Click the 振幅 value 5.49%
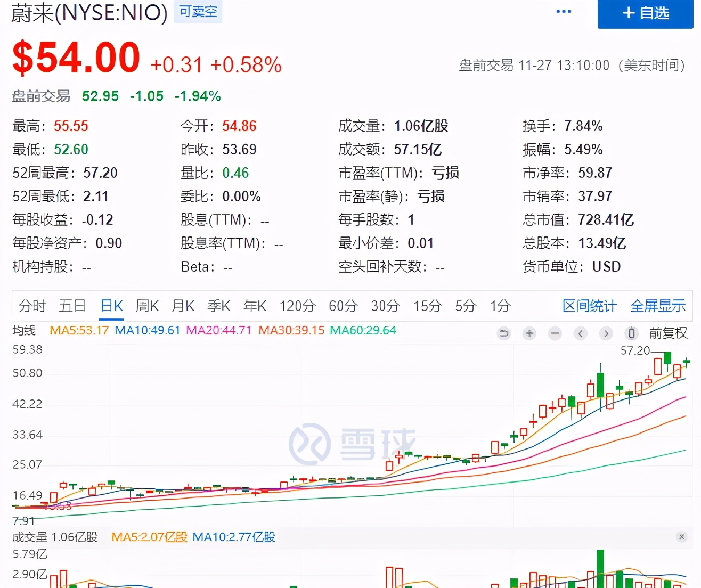The image size is (701, 588). coord(583,149)
